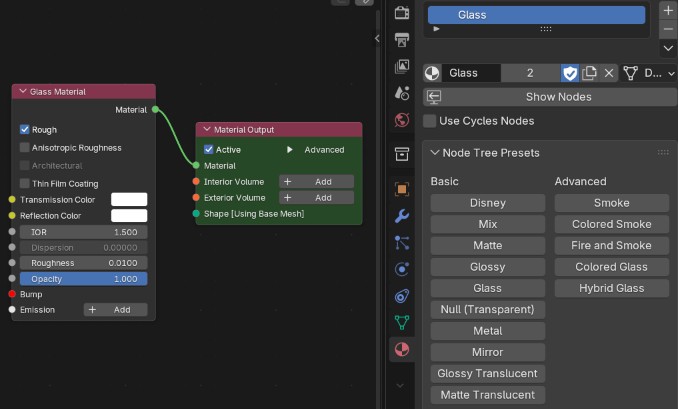Add an Emission node
This screenshot has width=678, height=409.
(x=115, y=310)
